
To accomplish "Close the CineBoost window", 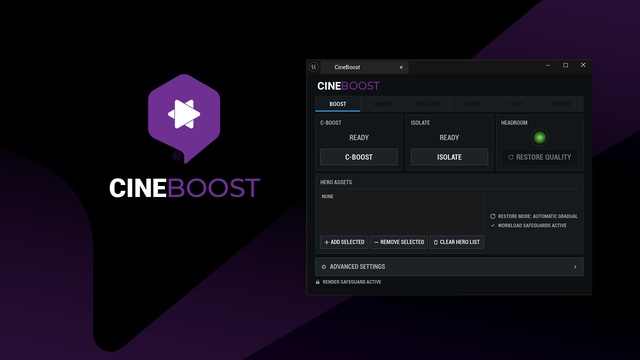I will coord(583,65).
